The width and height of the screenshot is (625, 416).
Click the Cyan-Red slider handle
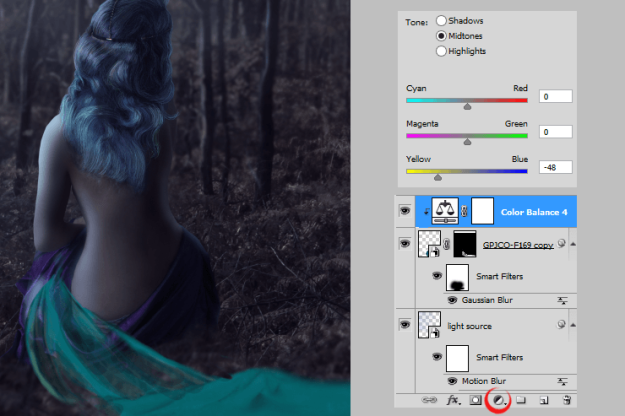(467, 106)
